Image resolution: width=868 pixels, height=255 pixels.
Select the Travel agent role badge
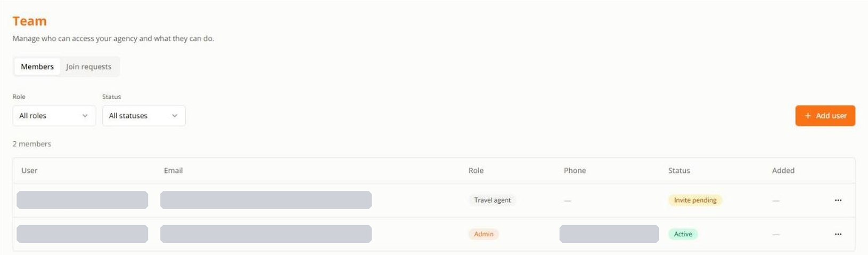coord(492,200)
